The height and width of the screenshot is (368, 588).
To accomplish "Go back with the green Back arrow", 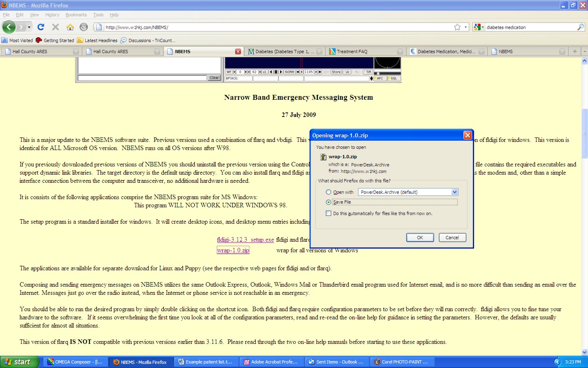I will click(9, 27).
